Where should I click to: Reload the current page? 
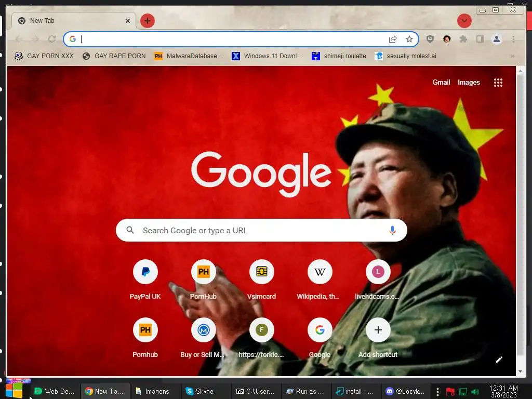52,39
